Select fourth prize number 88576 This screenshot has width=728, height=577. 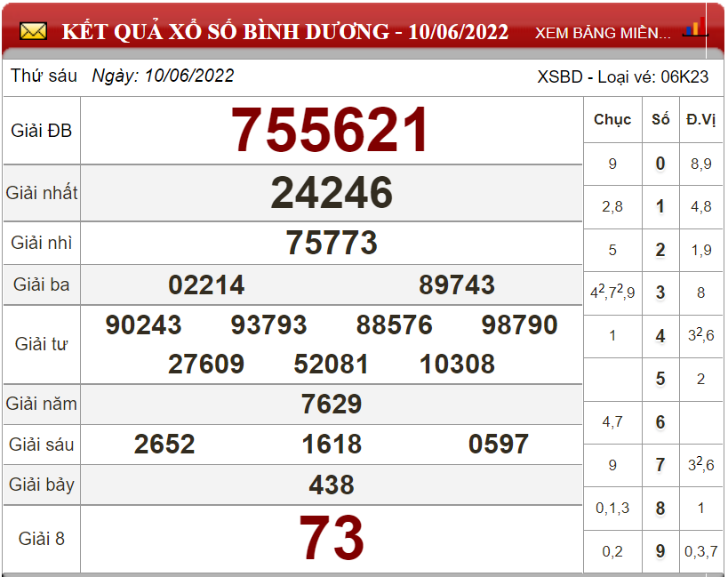tap(394, 325)
